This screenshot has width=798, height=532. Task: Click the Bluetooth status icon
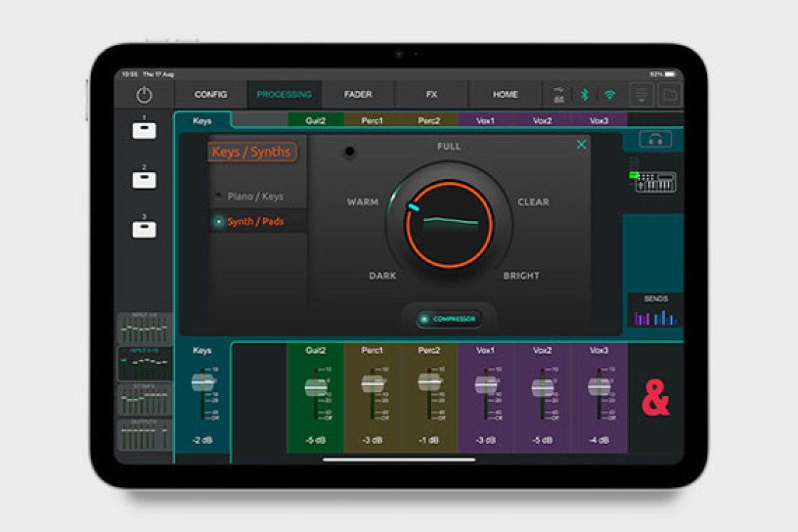tap(585, 95)
